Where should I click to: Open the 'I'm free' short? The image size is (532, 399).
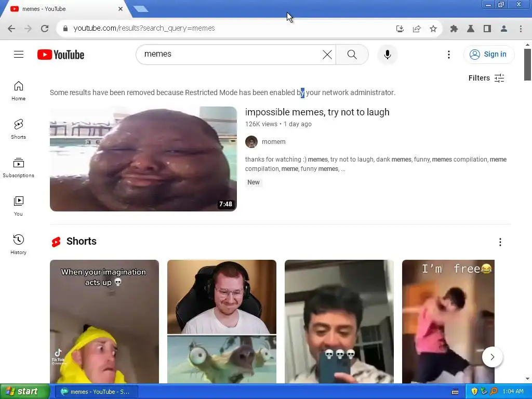tap(448, 322)
